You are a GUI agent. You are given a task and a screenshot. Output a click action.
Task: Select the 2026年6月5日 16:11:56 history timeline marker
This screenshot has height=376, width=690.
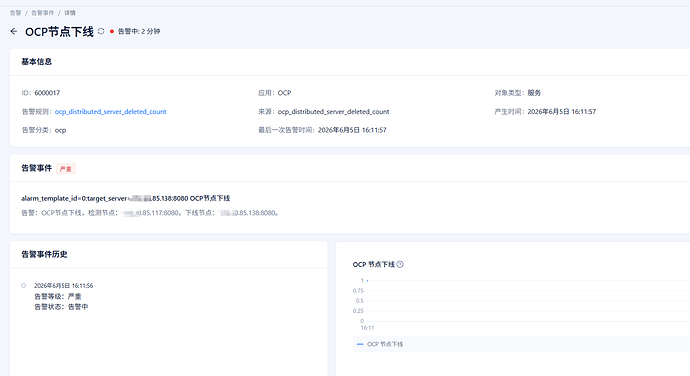click(x=24, y=285)
